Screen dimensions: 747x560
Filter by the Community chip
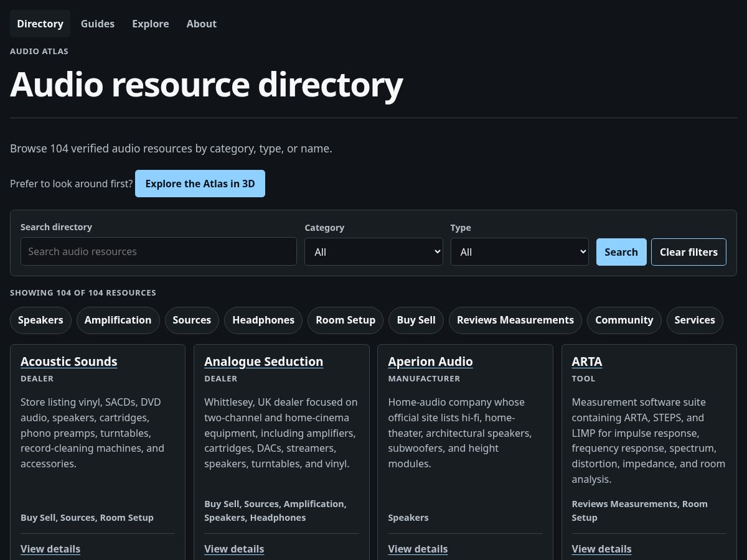coord(624,320)
